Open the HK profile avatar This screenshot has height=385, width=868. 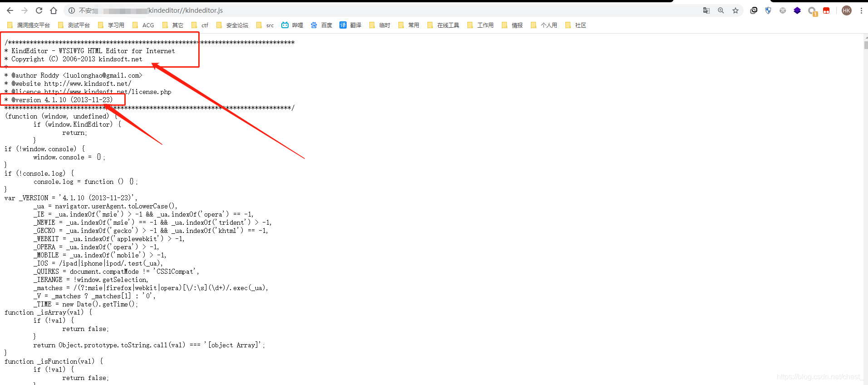point(847,10)
